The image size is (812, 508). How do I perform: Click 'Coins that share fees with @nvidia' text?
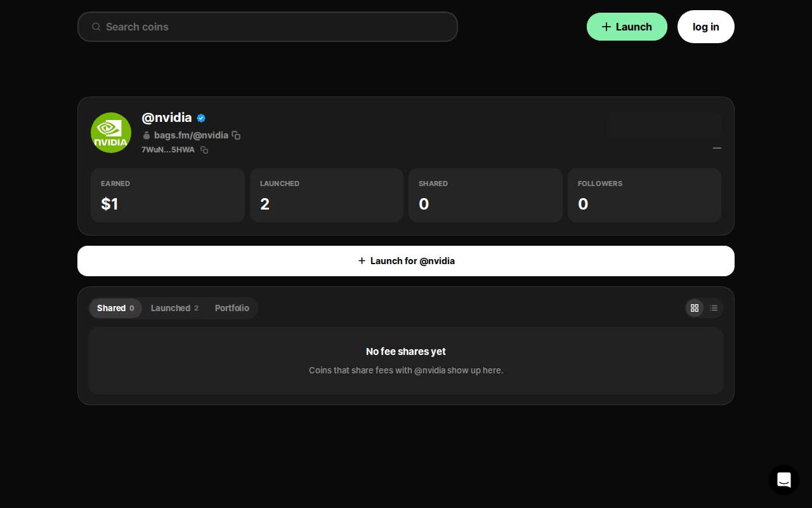406,370
